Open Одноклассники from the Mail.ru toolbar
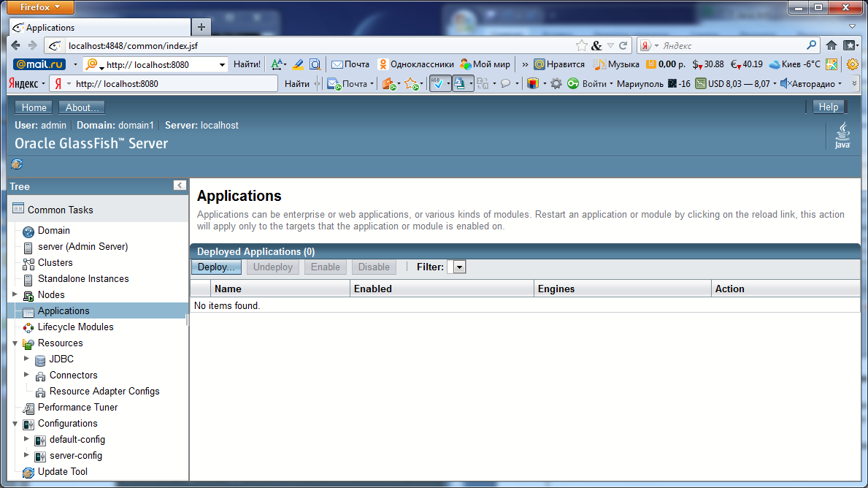Screen dimensions: 868x488 coord(415,65)
